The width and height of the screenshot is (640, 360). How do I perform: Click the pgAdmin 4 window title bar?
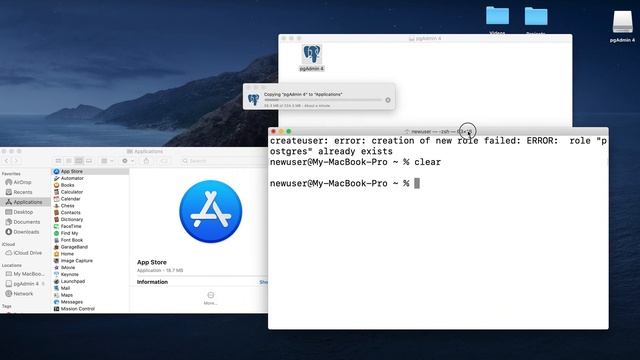coord(425,38)
